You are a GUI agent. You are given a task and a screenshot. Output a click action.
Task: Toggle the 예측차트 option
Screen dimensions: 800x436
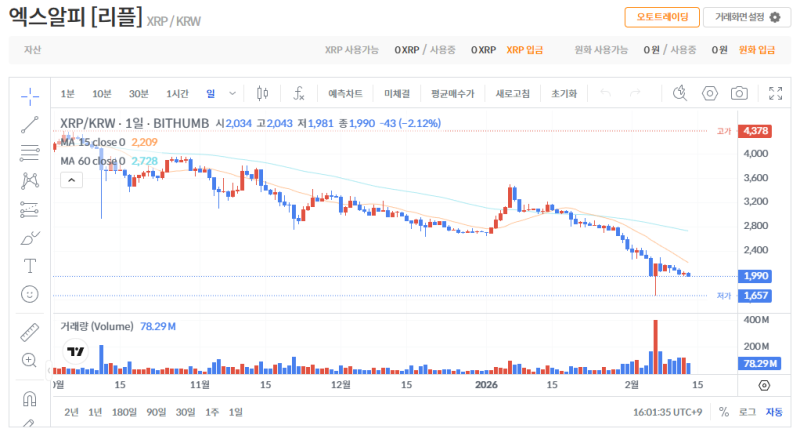pos(345,93)
